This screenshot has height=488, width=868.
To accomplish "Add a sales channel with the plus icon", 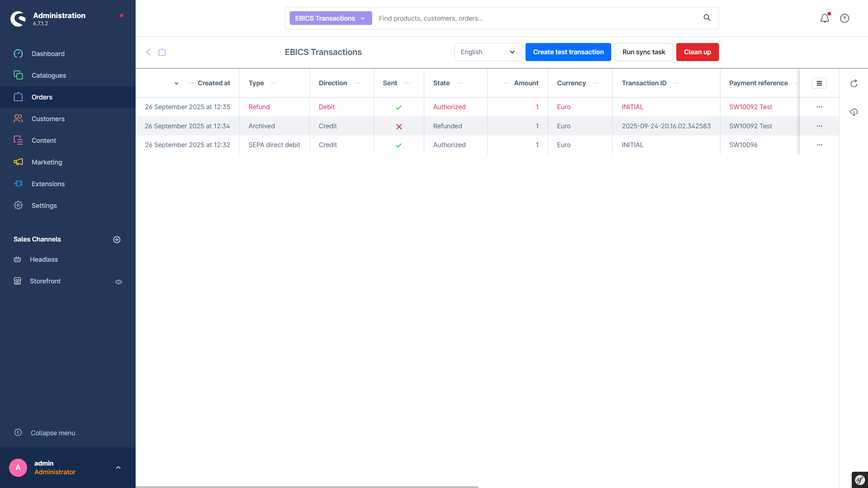I will coord(117,240).
